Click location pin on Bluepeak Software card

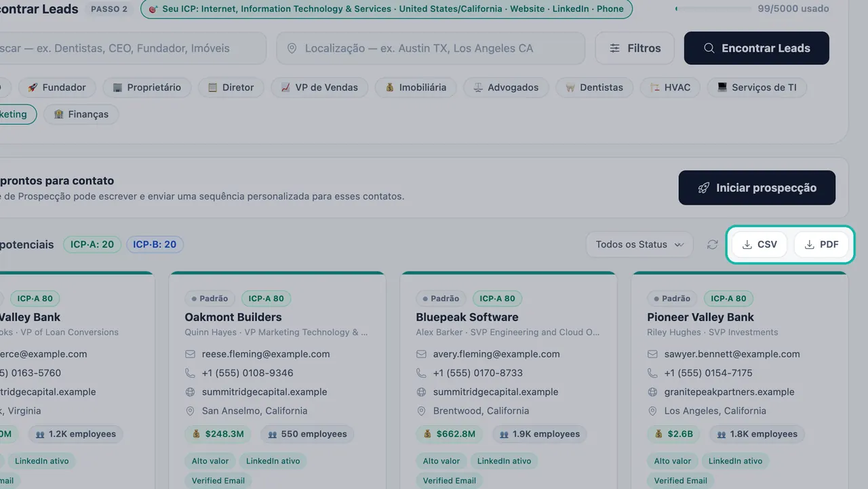pos(421,411)
